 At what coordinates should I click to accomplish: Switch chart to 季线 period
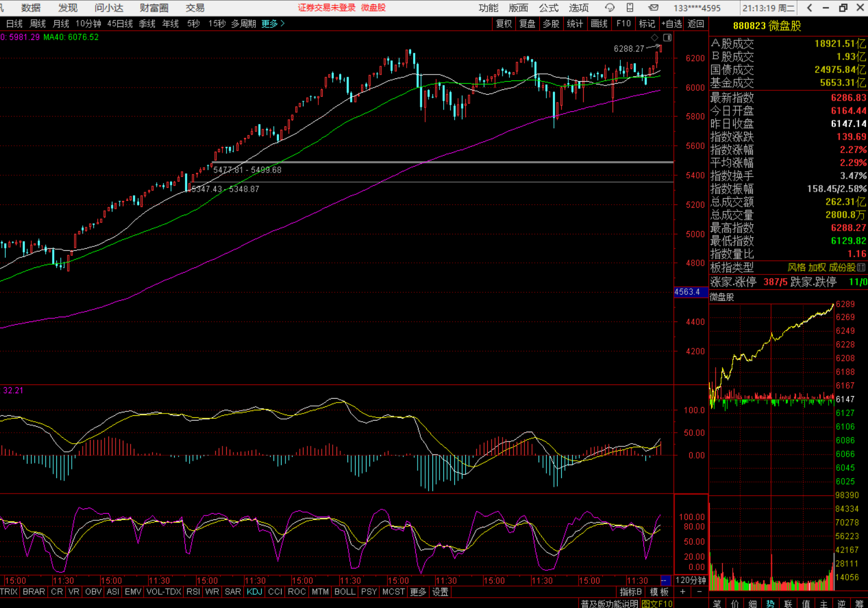(147, 24)
